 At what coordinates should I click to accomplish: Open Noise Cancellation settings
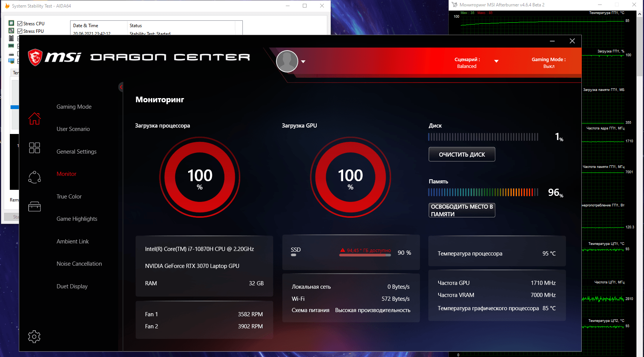click(x=79, y=264)
